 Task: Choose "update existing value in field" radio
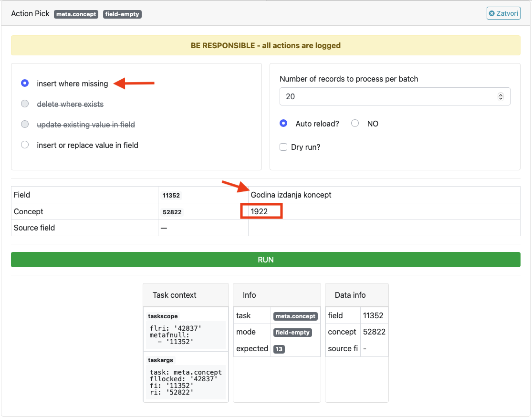(25, 124)
